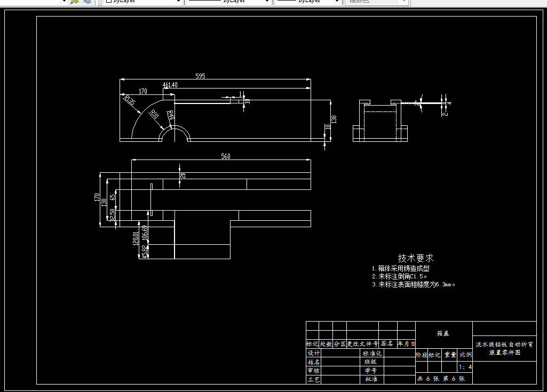Viewport: 547px width, 392px height.
Task: Click the 班级 label in title block
Action: click(370, 362)
